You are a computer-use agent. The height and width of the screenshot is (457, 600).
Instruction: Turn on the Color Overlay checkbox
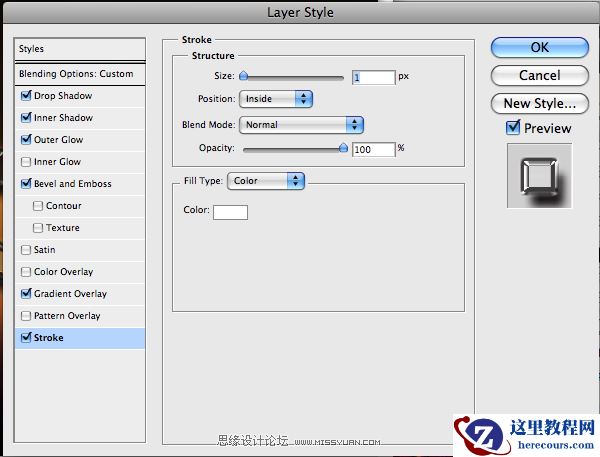click(26, 272)
